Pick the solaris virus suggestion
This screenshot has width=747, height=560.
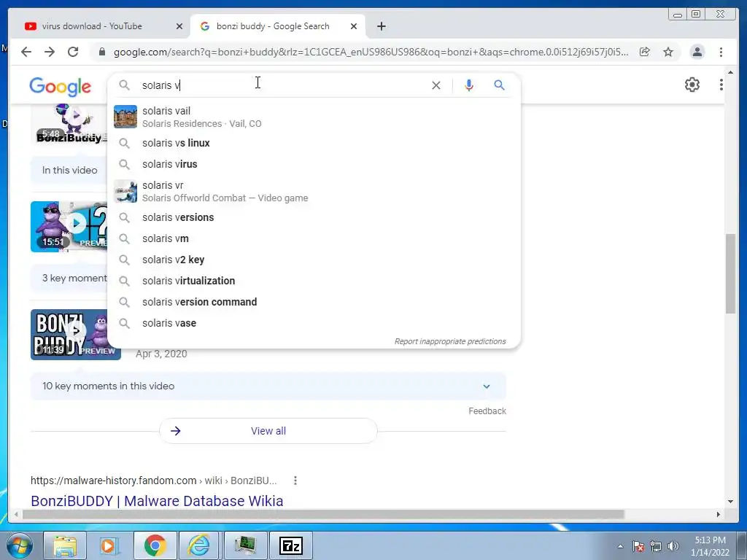pos(314,164)
